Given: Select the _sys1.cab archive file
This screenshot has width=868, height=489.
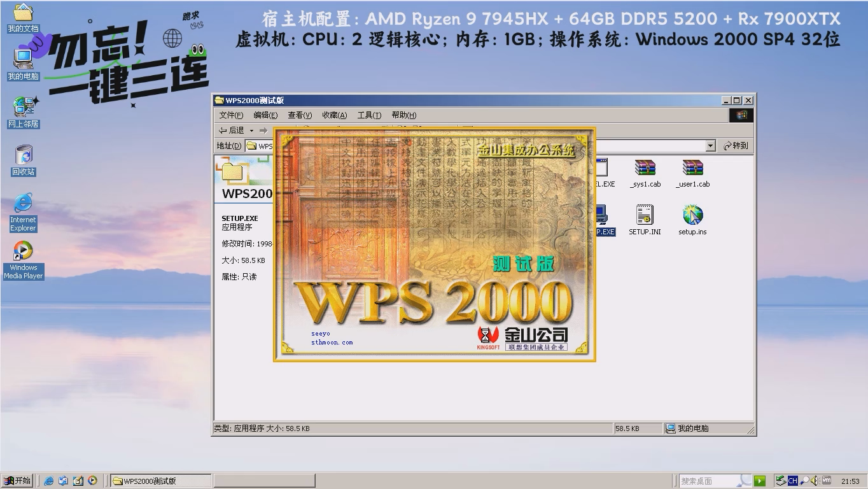Looking at the screenshot, I should click(x=645, y=173).
